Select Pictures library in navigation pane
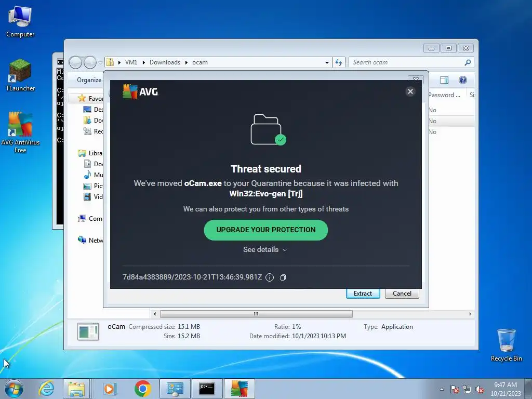Image resolution: width=532 pixels, height=399 pixels. coord(94,185)
